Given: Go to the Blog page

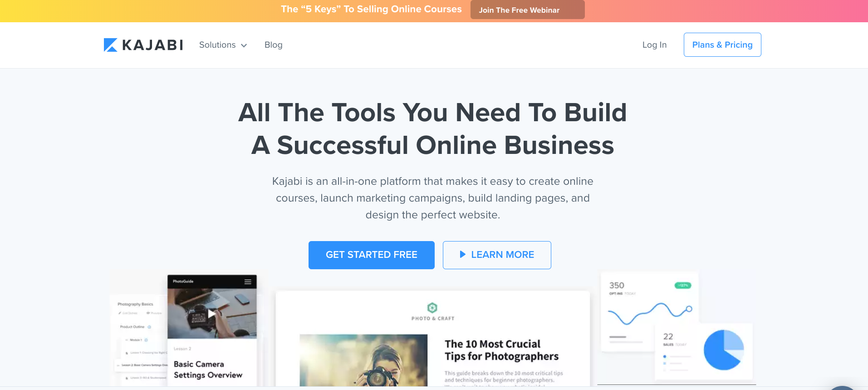Looking at the screenshot, I should tap(273, 45).
